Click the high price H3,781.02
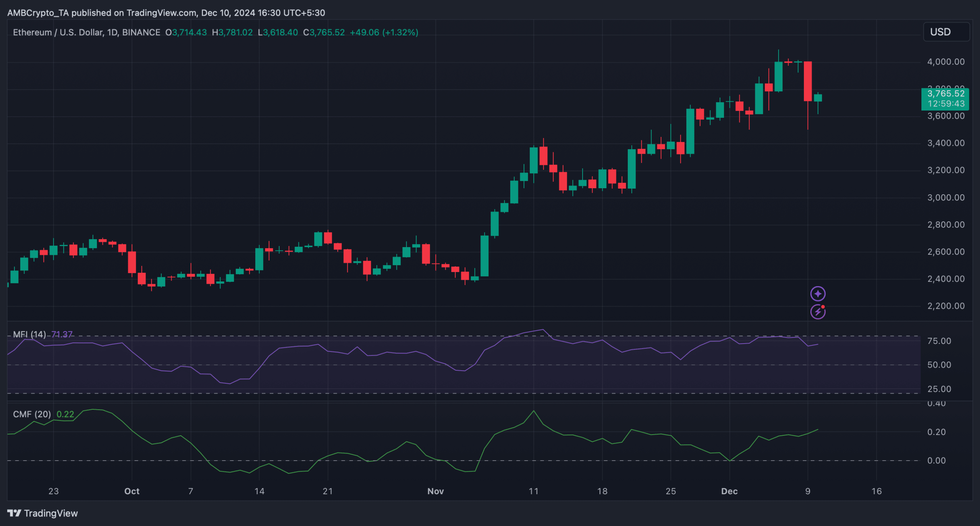 click(x=232, y=33)
